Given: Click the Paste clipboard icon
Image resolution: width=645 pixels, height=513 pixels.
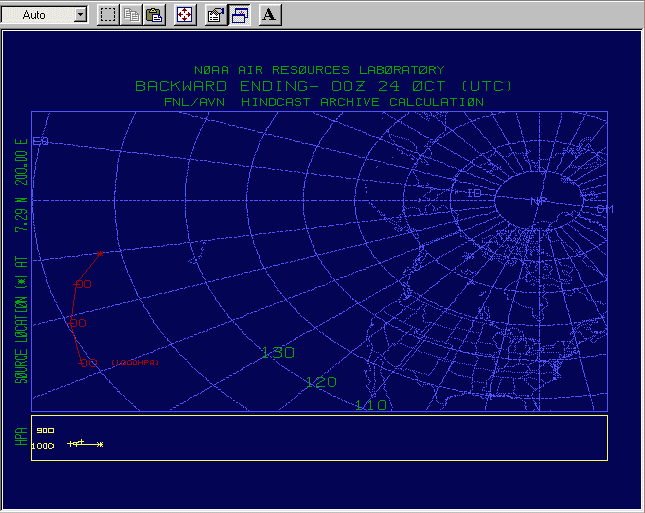Looking at the screenshot, I should pos(154,15).
